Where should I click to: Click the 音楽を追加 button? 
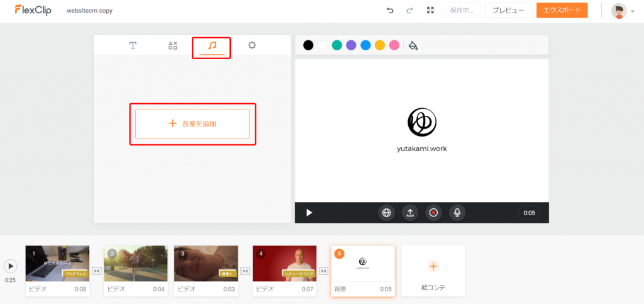click(192, 124)
